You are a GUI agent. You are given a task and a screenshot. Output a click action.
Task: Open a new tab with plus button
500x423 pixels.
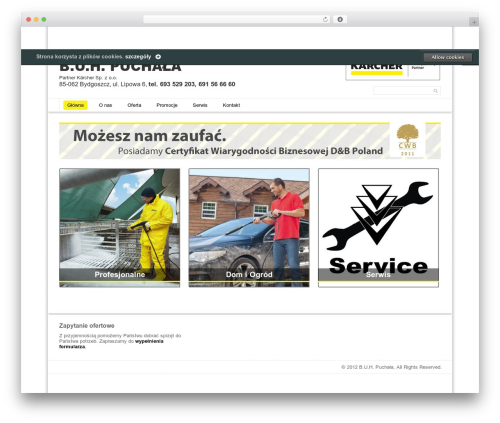[474, 22]
